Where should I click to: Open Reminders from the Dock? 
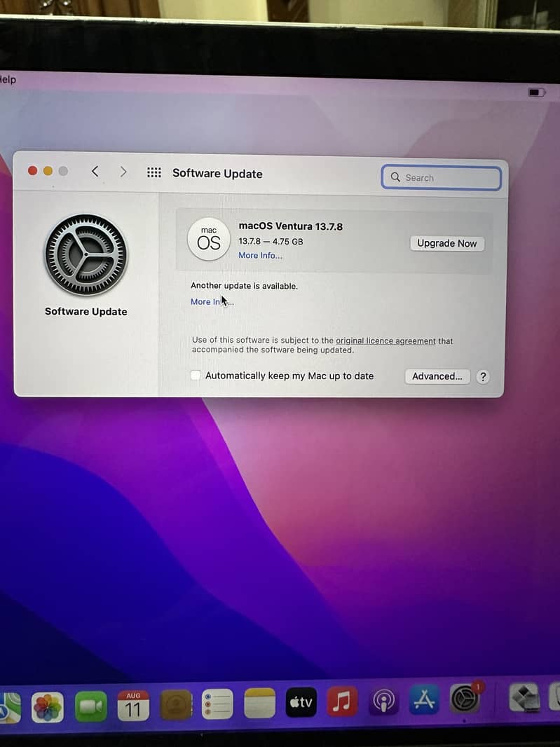click(x=217, y=704)
